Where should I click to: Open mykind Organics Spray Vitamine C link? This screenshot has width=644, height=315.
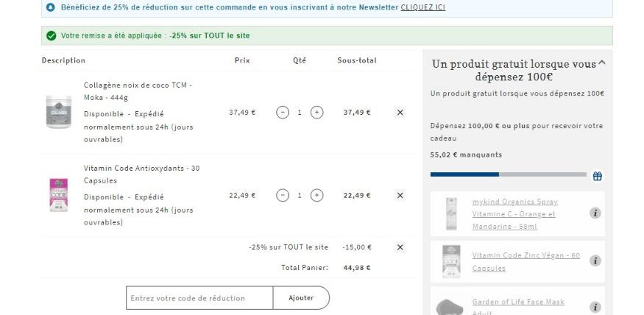[514, 213]
